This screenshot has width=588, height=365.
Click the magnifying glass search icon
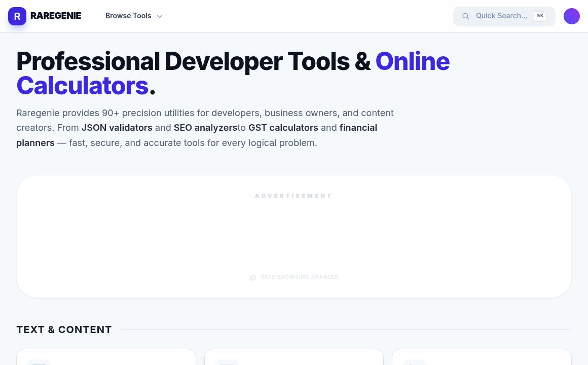pyautogui.click(x=465, y=16)
